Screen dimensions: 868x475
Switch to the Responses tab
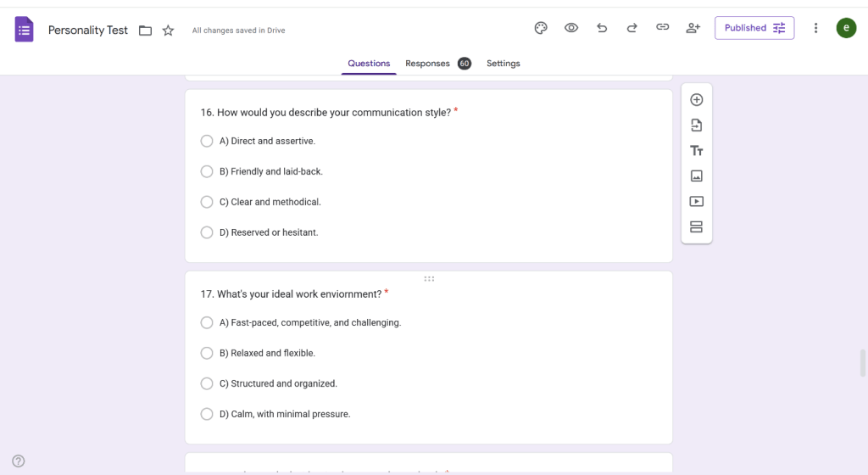tap(428, 64)
